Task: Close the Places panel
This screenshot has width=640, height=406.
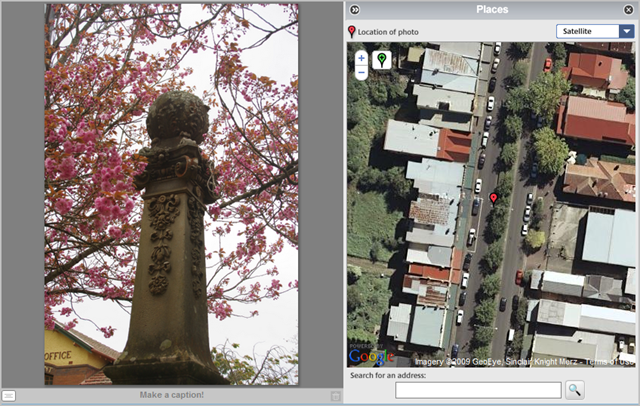Action: click(x=629, y=10)
